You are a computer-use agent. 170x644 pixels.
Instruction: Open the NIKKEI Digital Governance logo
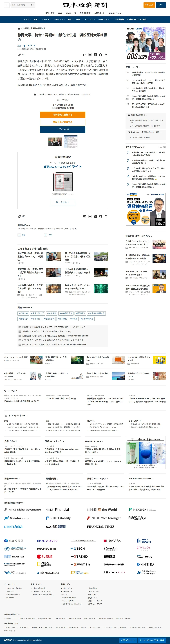tap(22, 510)
